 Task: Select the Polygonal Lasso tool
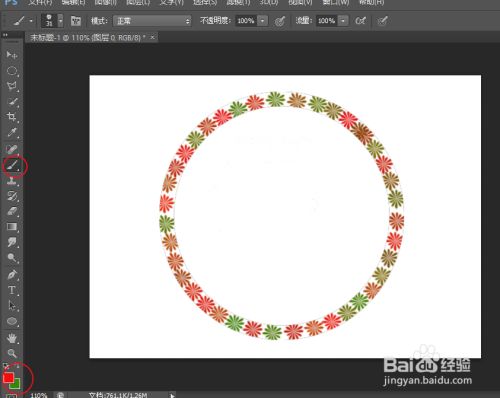pyautogui.click(x=12, y=86)
